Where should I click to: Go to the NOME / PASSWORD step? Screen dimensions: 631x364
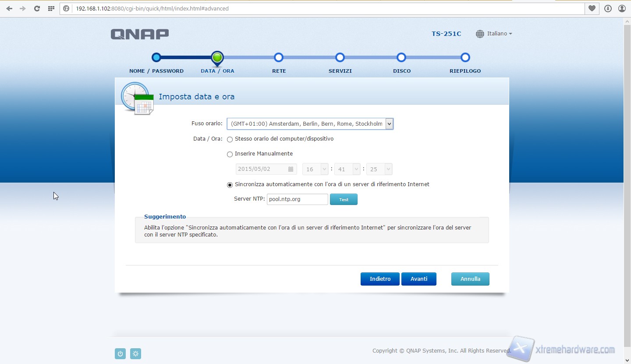[156, 57]
